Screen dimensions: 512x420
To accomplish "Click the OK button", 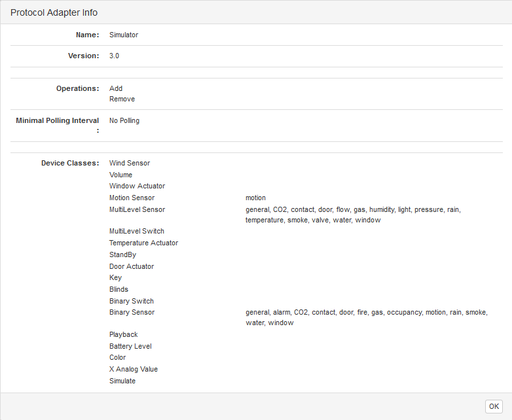I will click(494, 406).
